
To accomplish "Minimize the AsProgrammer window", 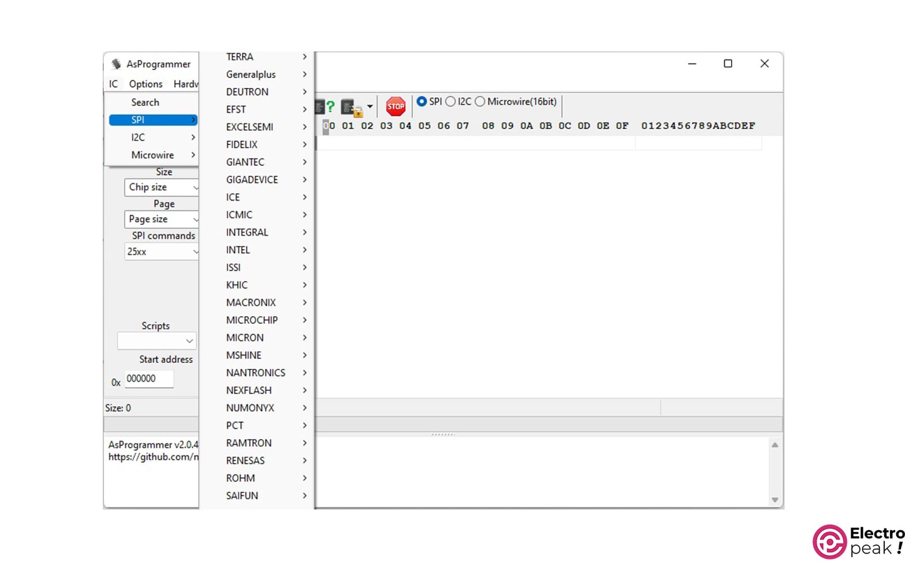I will 692,64.
